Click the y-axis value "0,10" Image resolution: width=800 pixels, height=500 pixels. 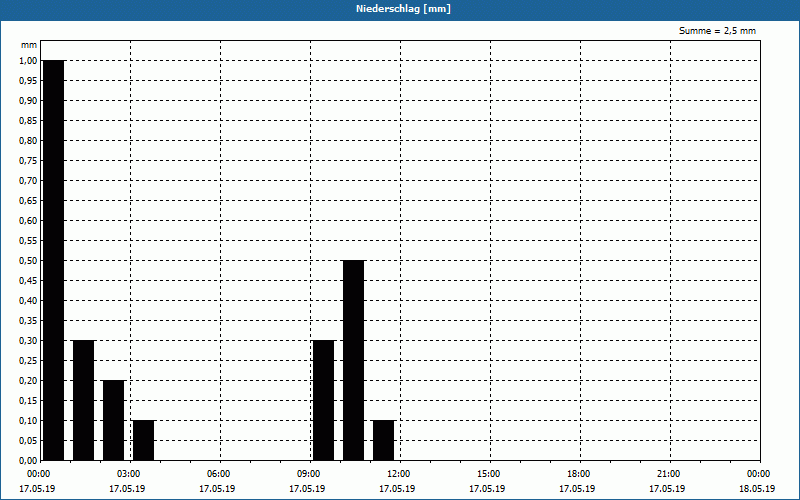click(x=28, y=420)
